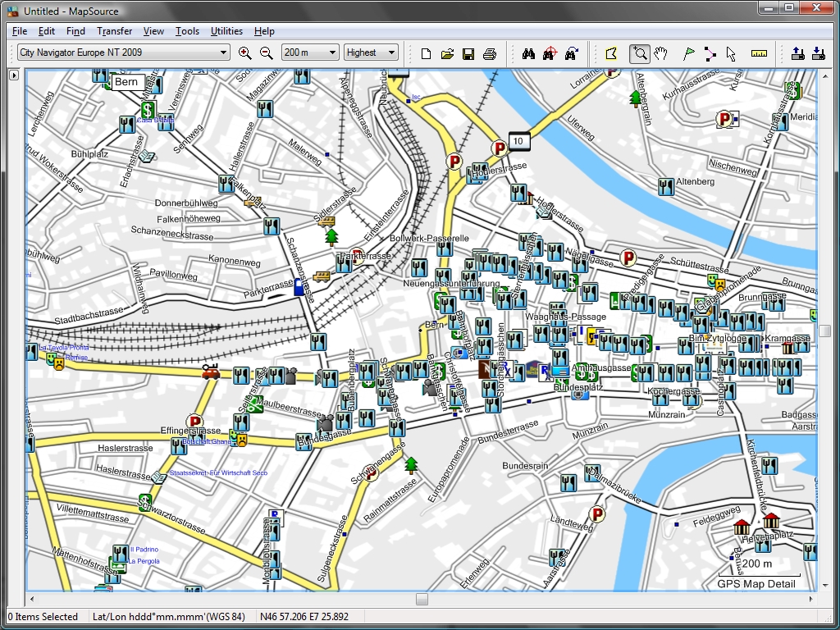Screen dimensions: 840x630
Task: Click the "Botschaft Ghana" map label
Action: (x=208, y=441)
